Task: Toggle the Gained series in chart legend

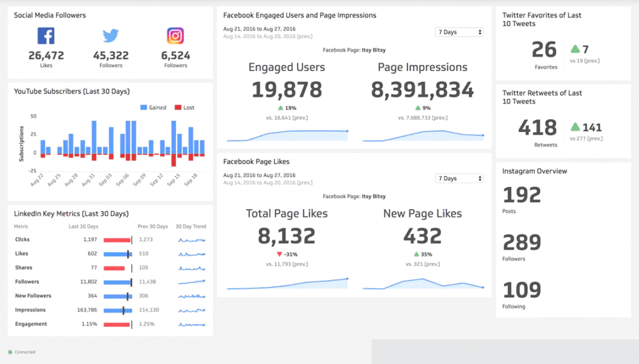Action: [154, 107]
